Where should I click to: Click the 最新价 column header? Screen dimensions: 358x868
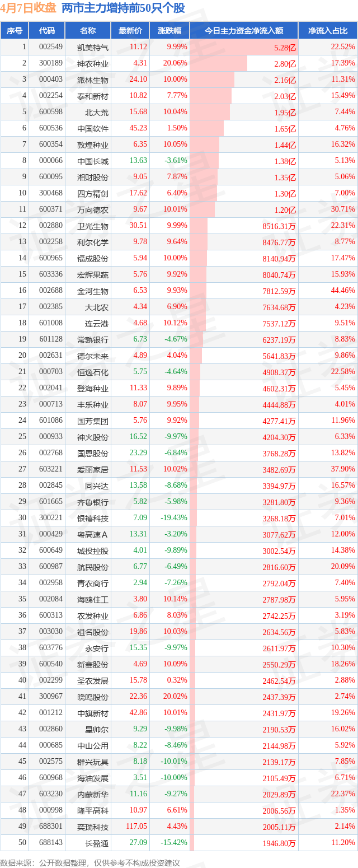130,31
